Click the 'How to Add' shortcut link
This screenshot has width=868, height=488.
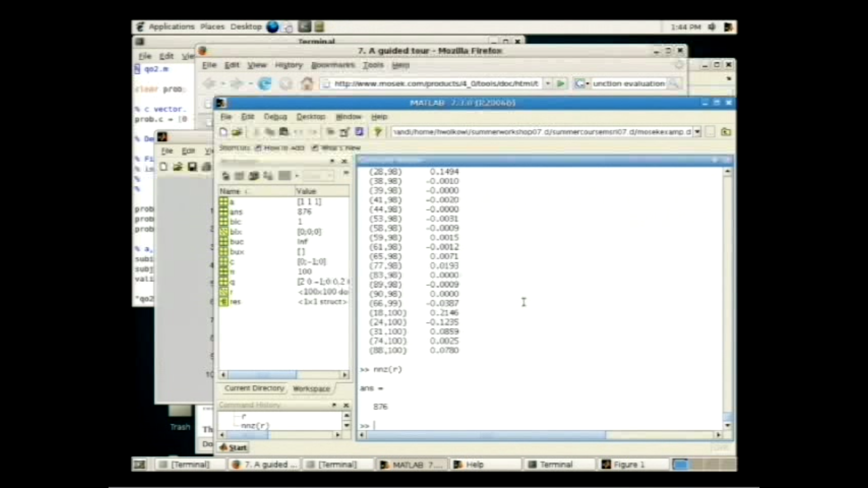[x=280, y=148]
